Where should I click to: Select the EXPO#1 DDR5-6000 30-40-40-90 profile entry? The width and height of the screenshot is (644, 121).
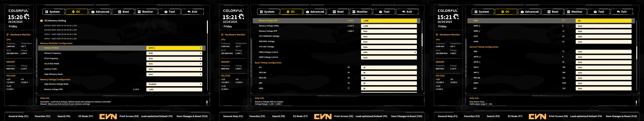point(60,26)
